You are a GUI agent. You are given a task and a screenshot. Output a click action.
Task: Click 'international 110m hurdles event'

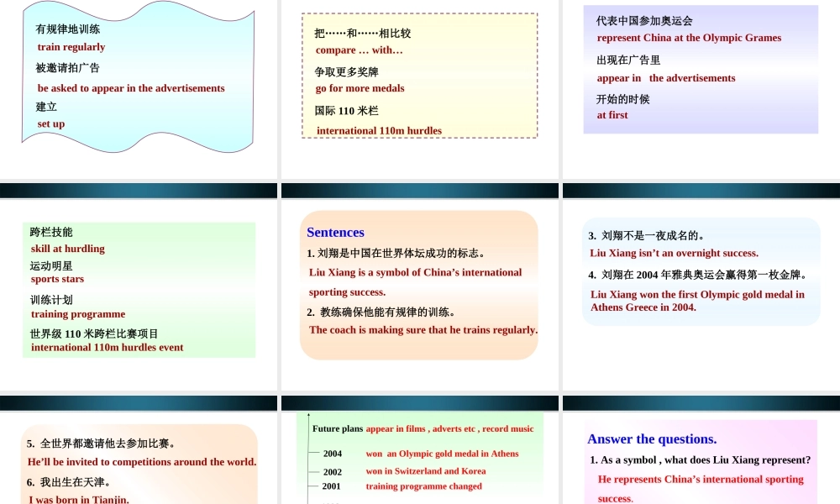tap(108, 348)
